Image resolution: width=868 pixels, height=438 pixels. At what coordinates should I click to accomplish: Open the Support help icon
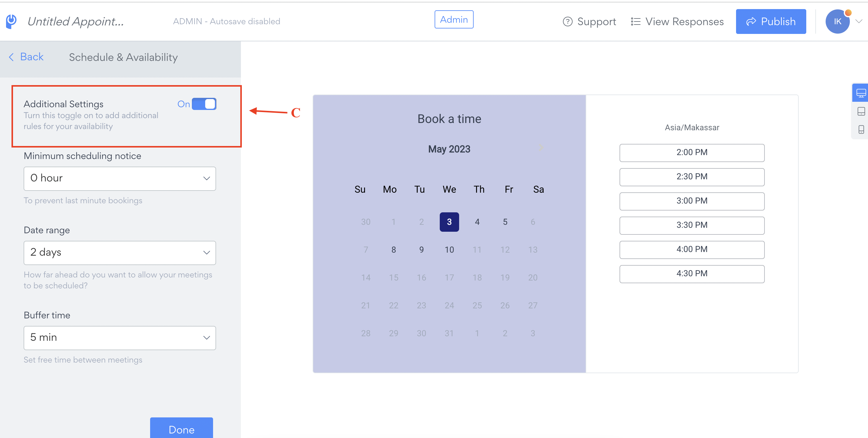coord(567,22)
